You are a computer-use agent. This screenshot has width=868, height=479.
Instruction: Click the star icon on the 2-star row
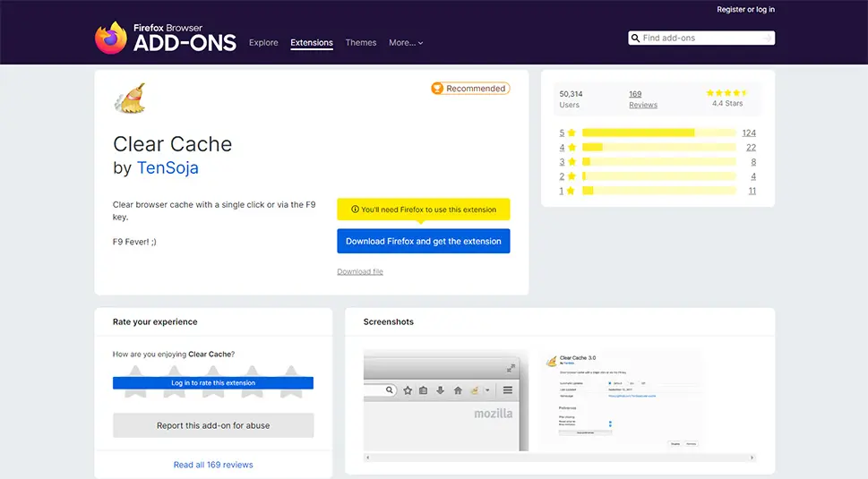tap(572, 175)
